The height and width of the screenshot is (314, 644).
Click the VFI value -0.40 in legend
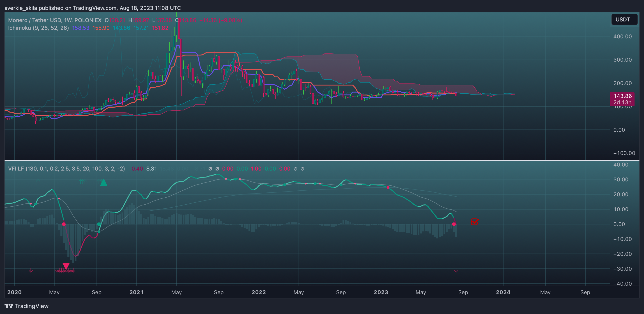(136, 169)
